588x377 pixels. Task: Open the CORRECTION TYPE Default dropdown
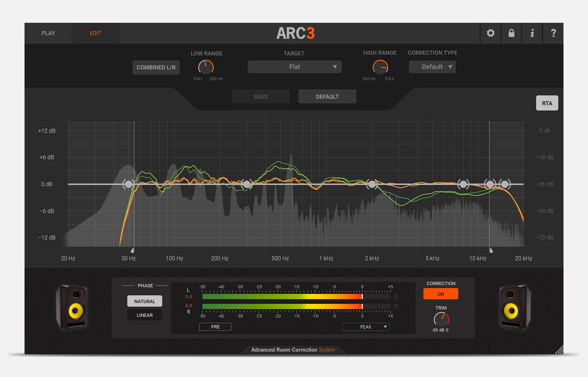coord(432,67)
